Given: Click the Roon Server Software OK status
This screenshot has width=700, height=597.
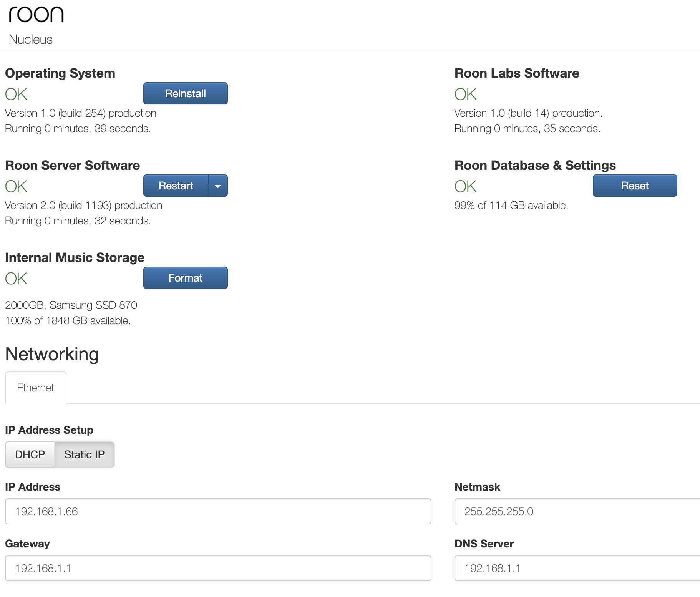Looking at the screenshot, I should click(16, 186).
